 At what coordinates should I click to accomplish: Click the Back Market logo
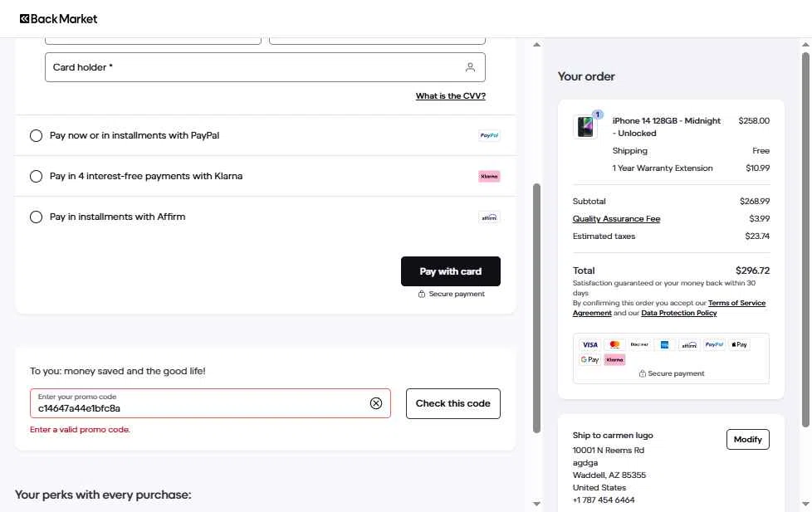[x=58, y=18]
